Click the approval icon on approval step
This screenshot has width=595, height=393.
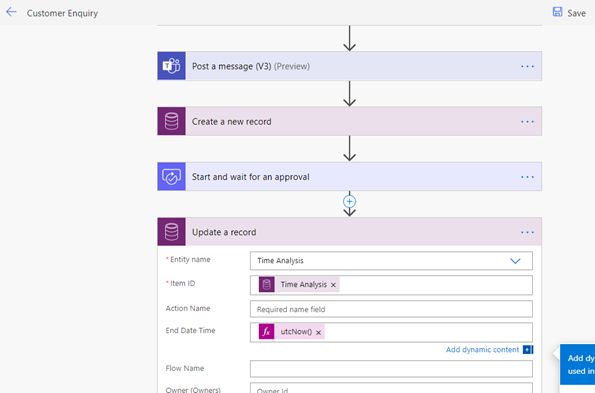click(172, 177)
